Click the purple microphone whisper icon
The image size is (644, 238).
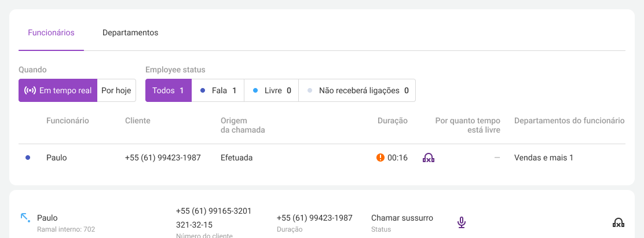461,222
